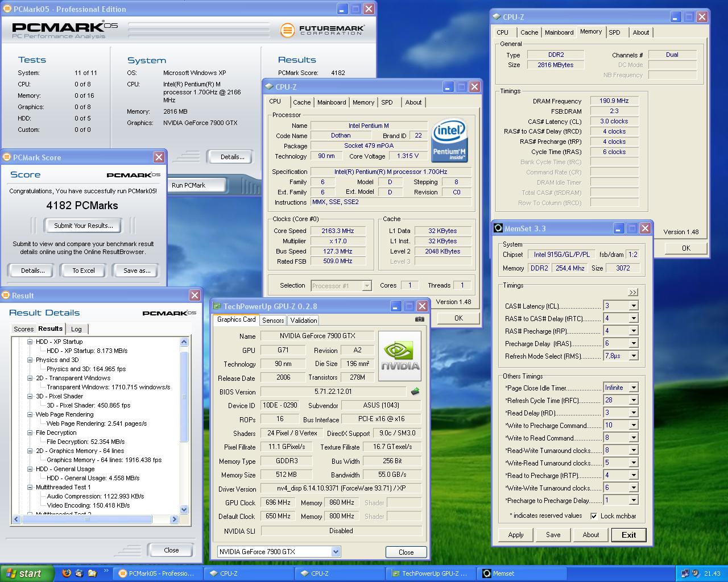Collapse the 3D - Pixel Shader tree node
The height and width of the screenshot is (582, 728).
coord(30,396)
